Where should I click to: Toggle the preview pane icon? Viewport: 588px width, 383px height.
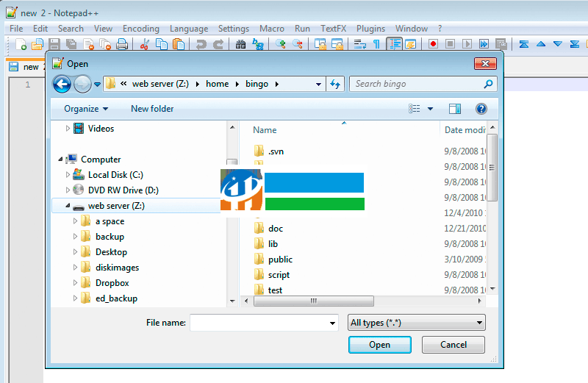point(454,109)
